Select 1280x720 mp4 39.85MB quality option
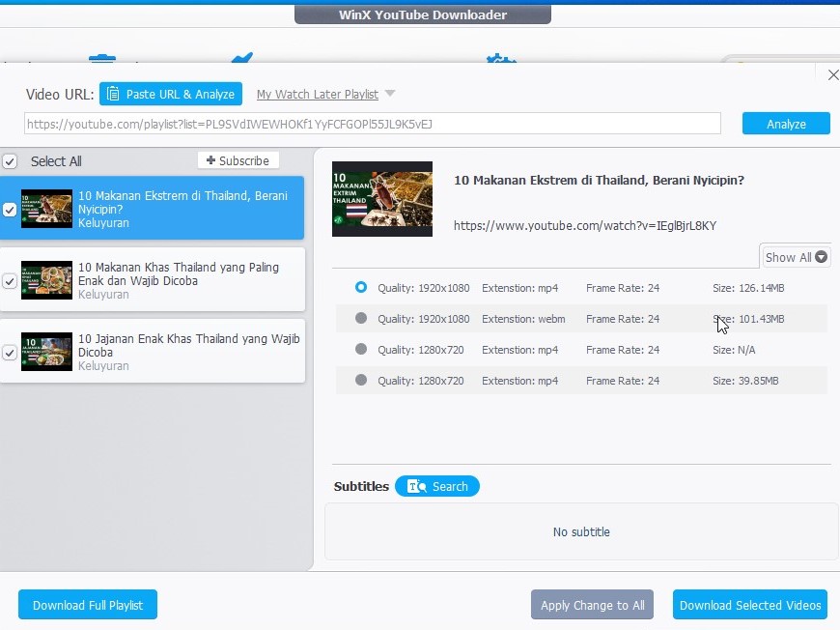 click(361, 381)
